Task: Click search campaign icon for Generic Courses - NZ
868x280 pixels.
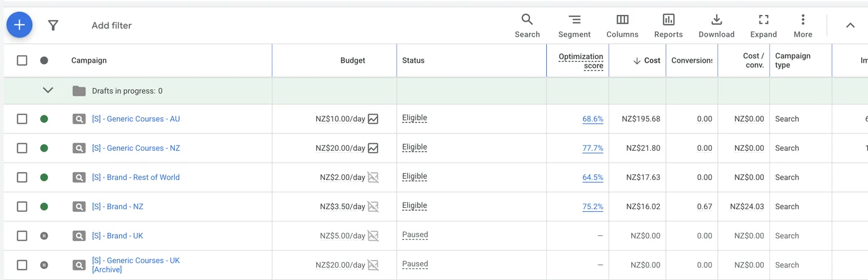Action: tap(79, 148)
